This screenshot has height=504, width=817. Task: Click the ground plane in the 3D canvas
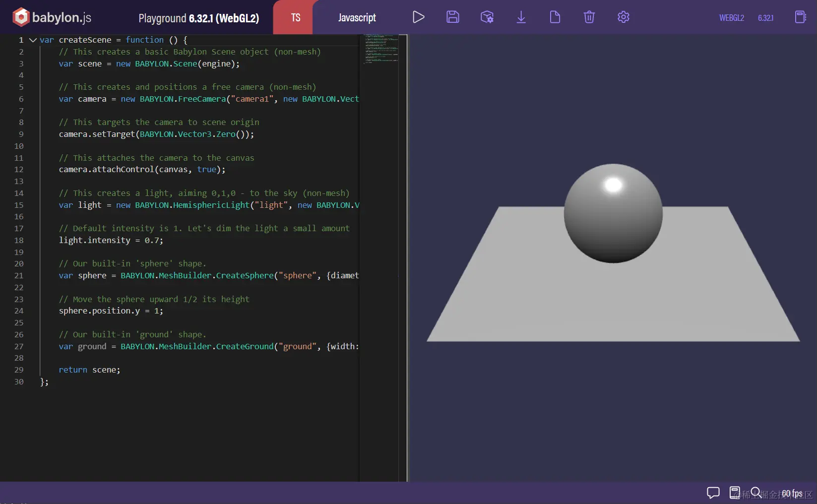(613, 303)
